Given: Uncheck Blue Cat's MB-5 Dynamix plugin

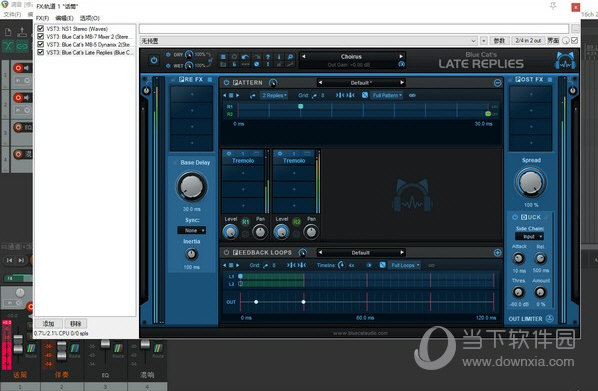Looking at the screenshot, I should pos(40,44).
